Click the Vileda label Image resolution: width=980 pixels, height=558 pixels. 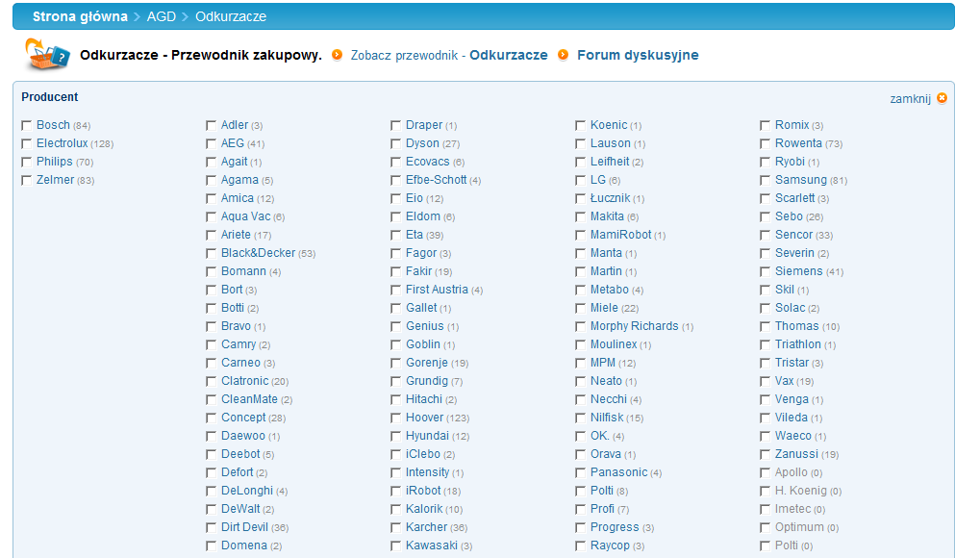(x=792, y=418)
